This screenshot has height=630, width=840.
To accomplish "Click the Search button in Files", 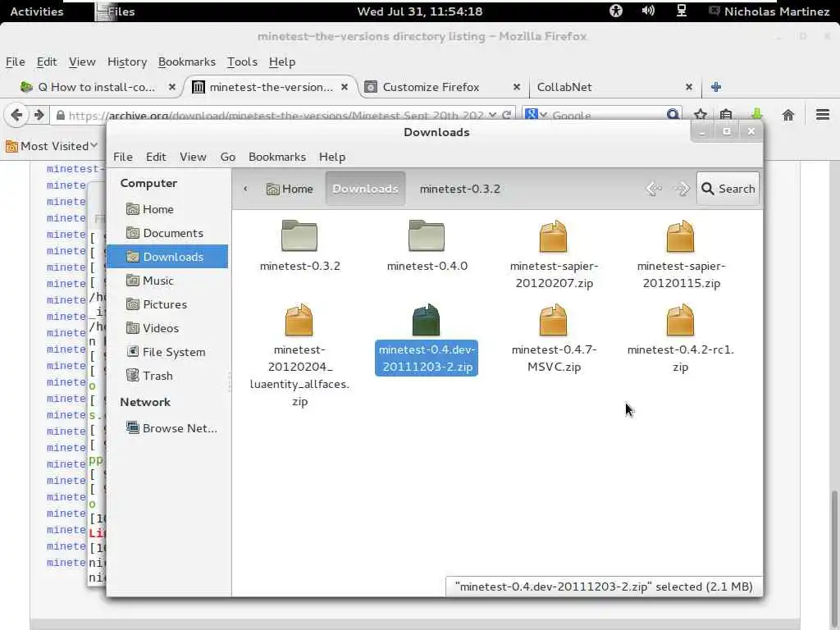I will (728, 189).
